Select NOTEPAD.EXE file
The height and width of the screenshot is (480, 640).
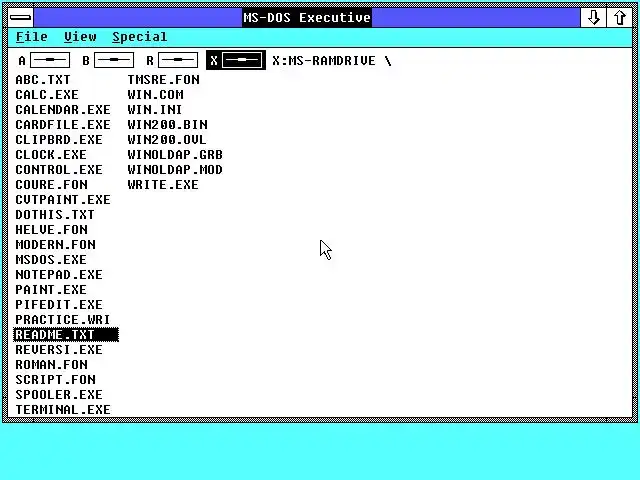click(59, 275)
